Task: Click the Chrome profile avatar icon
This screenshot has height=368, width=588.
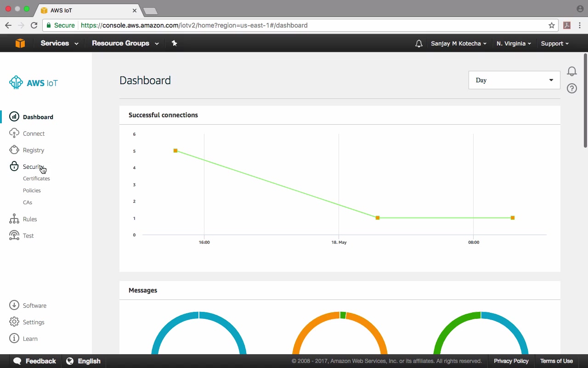Action: (580, 9)
